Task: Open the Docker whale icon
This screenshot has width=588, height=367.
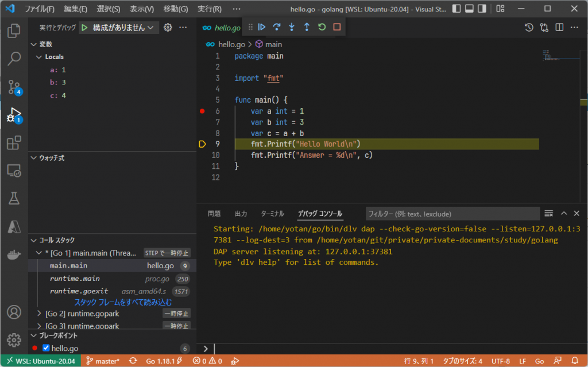Action: coord(14,255)
